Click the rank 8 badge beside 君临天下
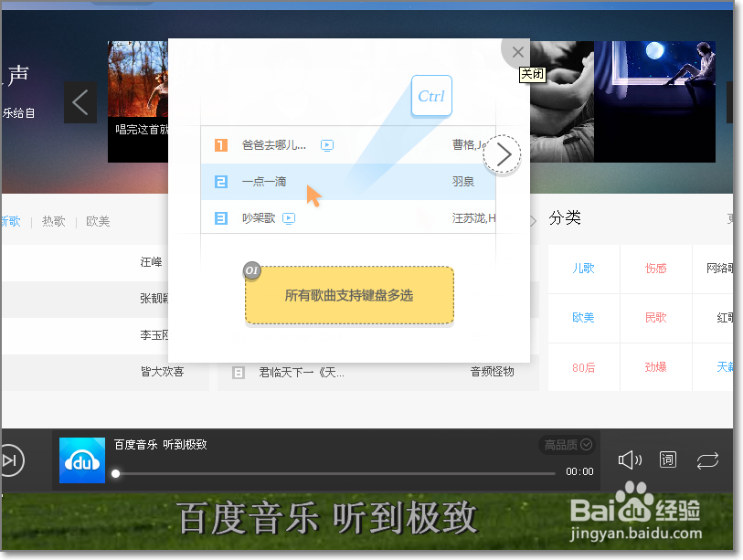743x560 pixels. point(239,373)
